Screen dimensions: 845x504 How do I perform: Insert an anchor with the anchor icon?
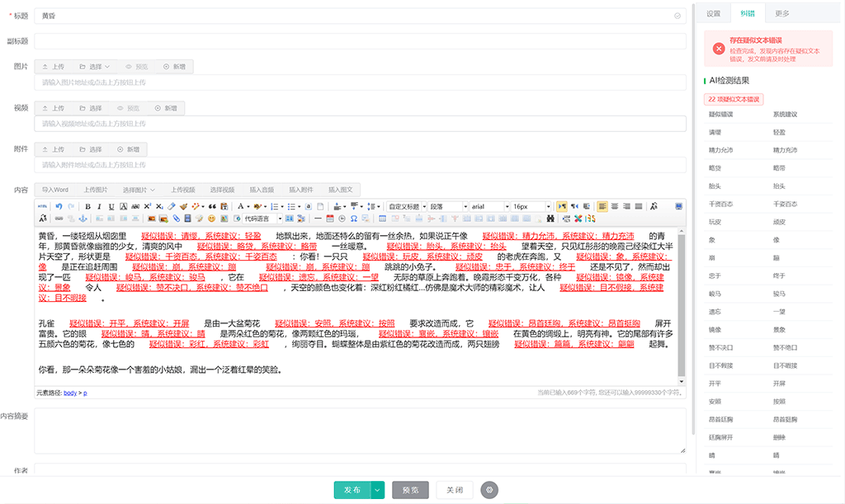point(82,219)
